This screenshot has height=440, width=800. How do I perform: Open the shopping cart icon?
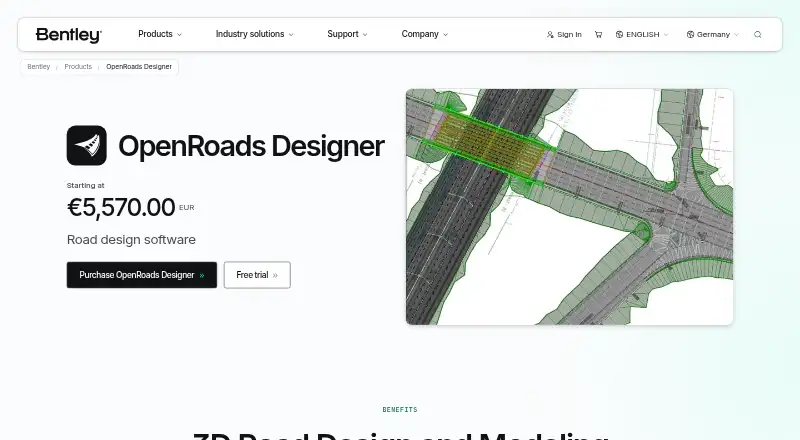[x=598, y=35]
